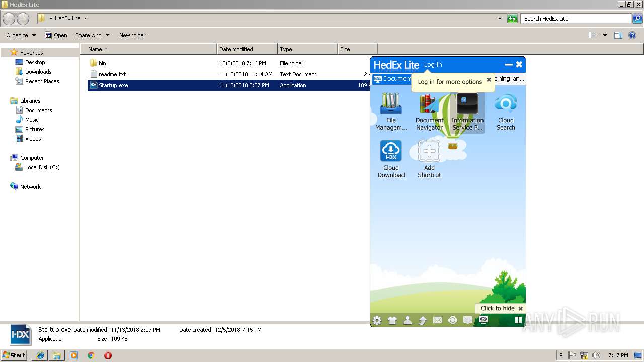Viewport: 644px width, 362px height.
Task: Open the message bubble icon in HedEx toolbar
Action: click(468, 320)
